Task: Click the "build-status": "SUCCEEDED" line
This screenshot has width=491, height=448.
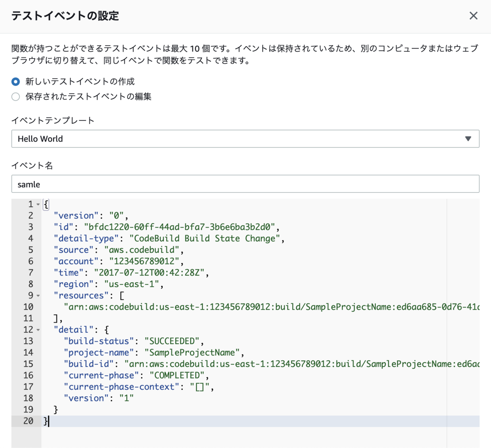Action: click(134, 341)
